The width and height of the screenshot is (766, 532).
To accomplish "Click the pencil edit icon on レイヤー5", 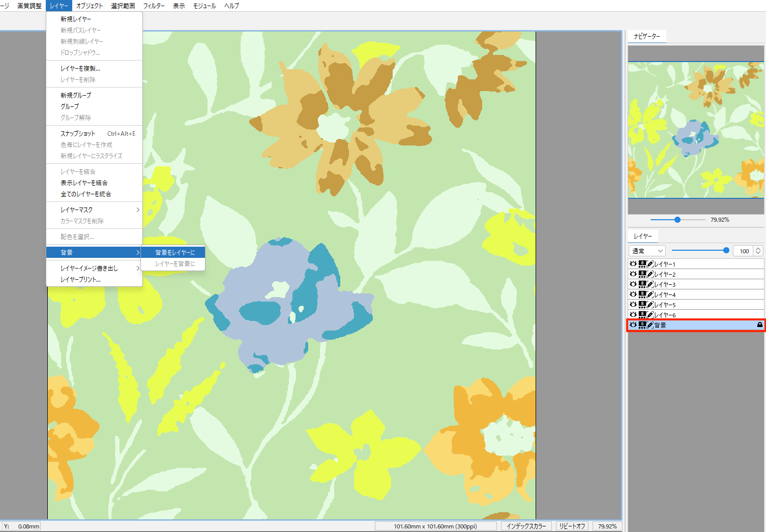I will point(650,305).
